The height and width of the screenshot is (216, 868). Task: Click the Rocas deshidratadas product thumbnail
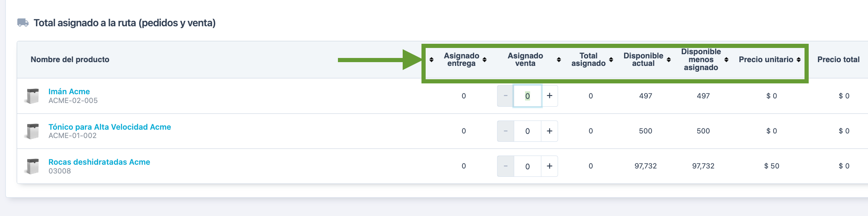[32, 166]
